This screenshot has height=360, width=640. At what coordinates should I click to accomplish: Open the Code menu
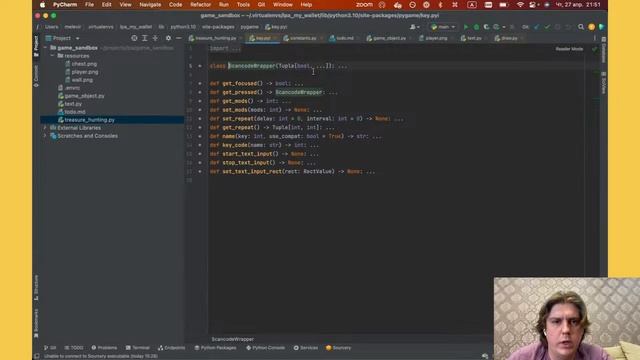click(176, 5)
